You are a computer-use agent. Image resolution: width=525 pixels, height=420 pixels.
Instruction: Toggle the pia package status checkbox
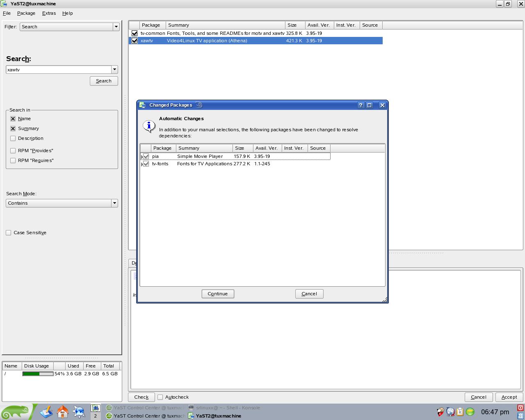point(146,156)
